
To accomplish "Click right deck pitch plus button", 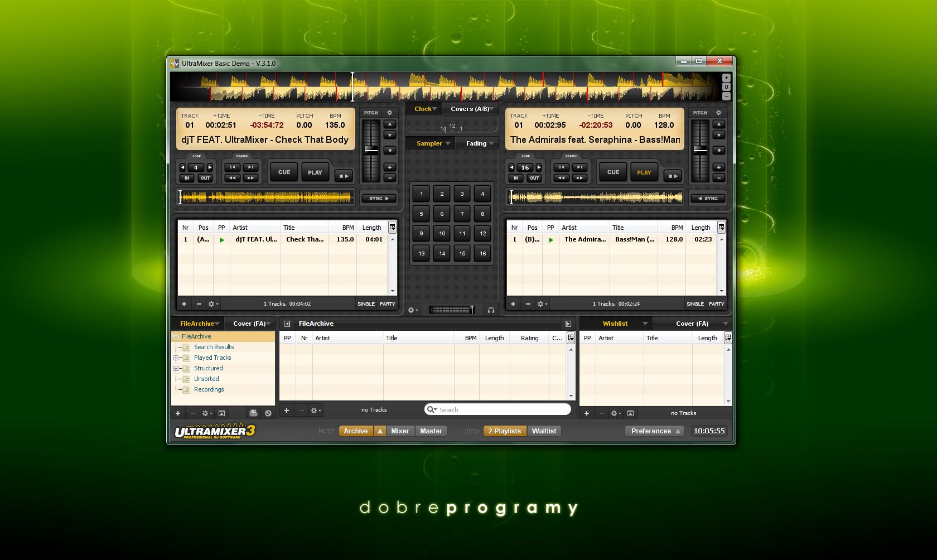I will (x=719, y=167).
